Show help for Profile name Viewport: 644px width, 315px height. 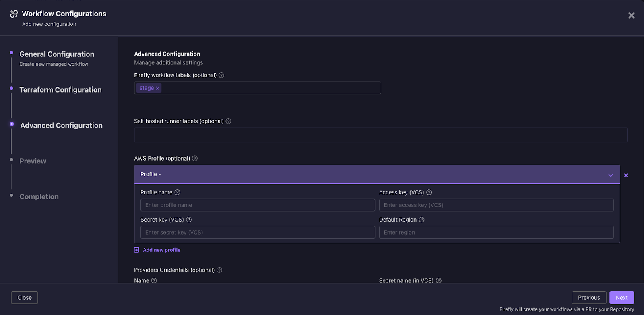pos(177,192)
